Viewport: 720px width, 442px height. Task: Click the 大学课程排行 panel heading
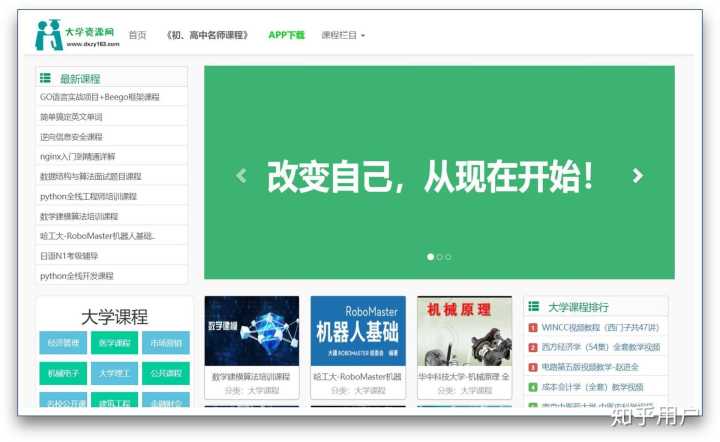[x=578, y=307]
